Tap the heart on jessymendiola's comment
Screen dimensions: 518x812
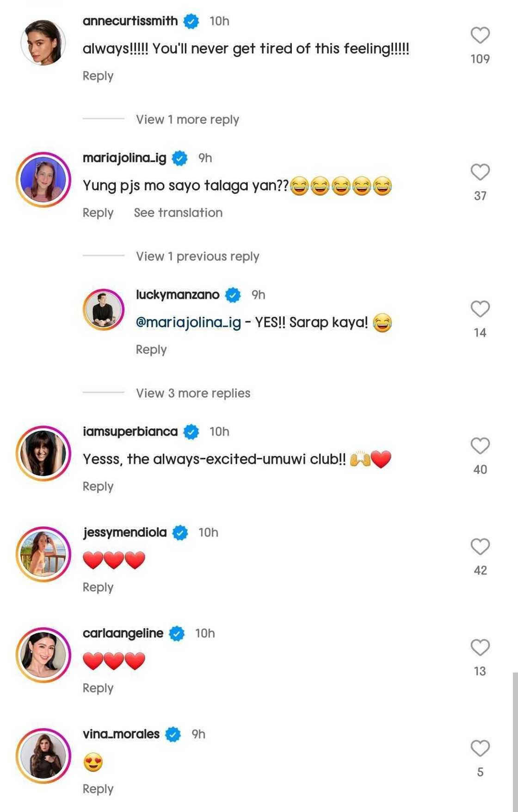click(x=480, y=547)
